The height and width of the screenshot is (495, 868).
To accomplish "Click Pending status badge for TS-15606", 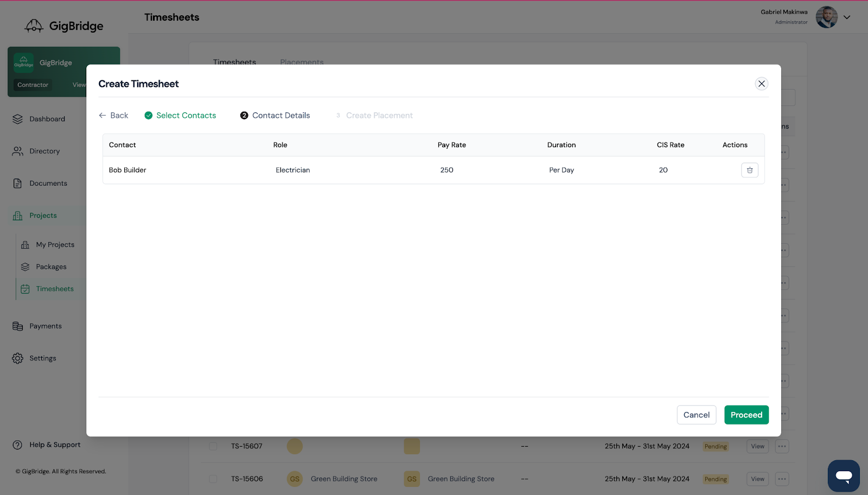I will (716, 479).
